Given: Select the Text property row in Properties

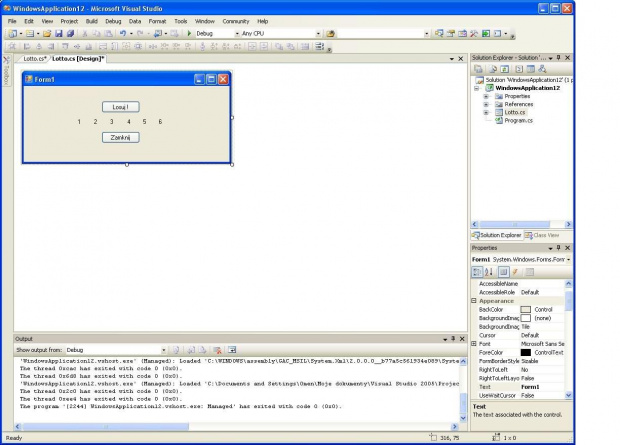Looking at the screenshot, I should pos(519,387).
